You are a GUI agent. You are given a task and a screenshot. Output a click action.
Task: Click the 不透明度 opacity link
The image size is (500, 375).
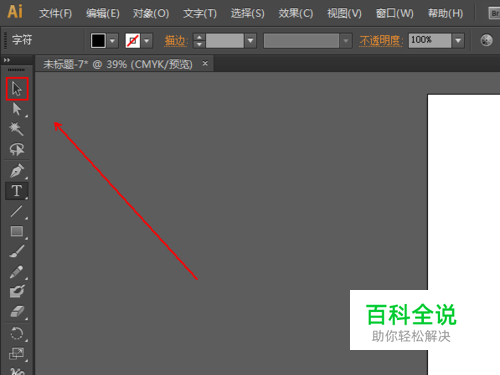[x=381, y=41]
